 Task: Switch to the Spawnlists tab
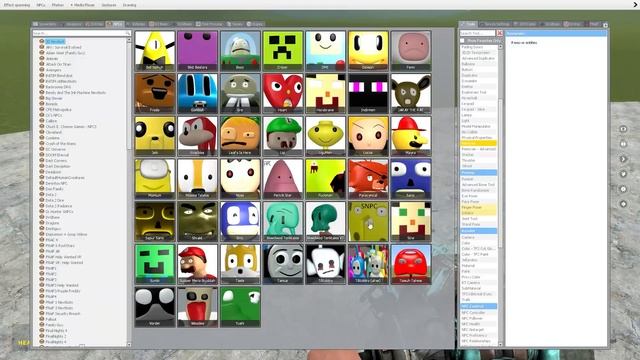[x=45, y=24]
